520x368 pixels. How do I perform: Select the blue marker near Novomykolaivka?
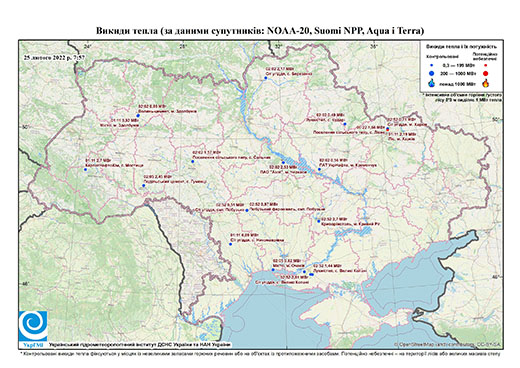pos(230,244)
